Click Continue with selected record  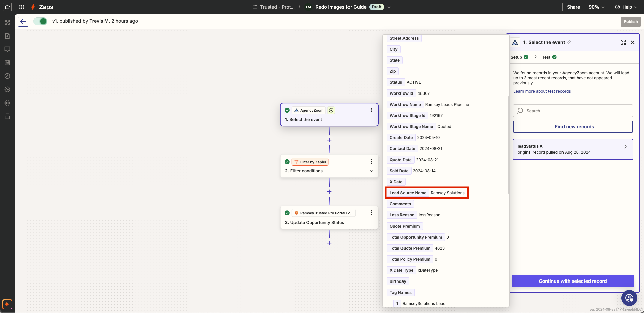(x=573, y=281)
